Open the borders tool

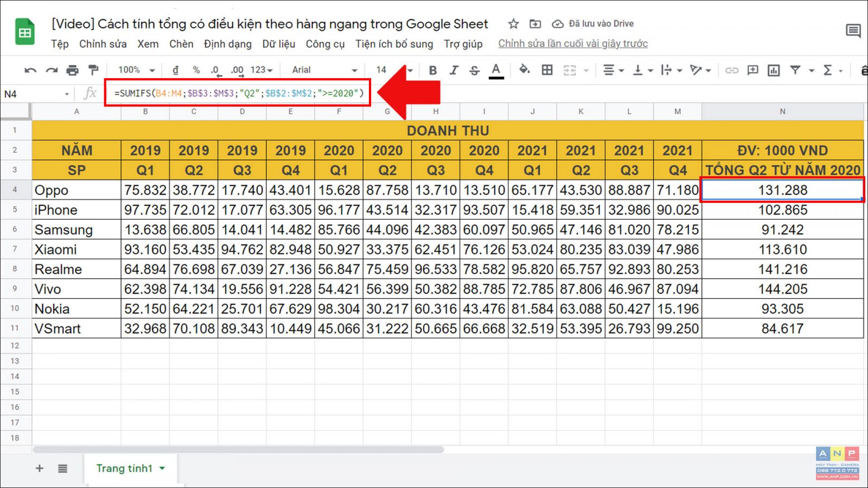pyautogui.click(x=547, y=70)
